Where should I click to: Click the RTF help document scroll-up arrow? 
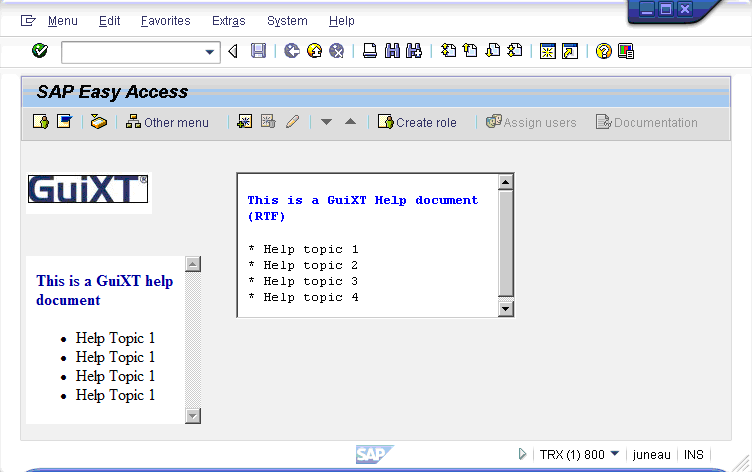[505, 182]
